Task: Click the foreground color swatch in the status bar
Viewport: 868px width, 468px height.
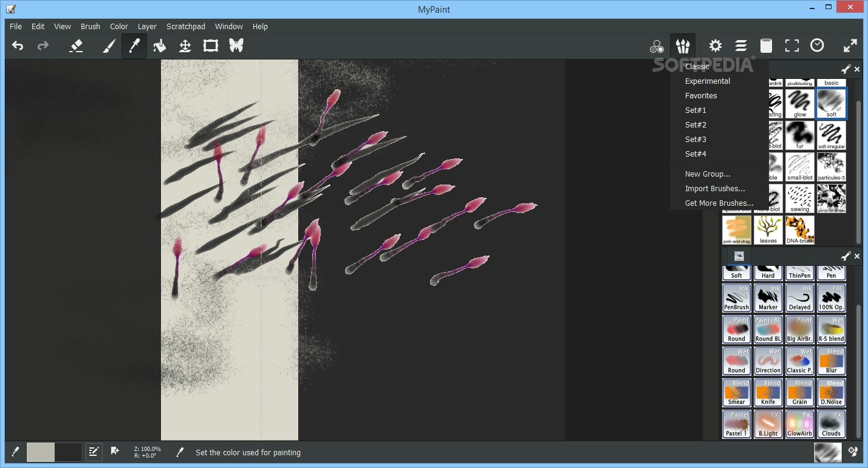Action: tap(41, 452)
